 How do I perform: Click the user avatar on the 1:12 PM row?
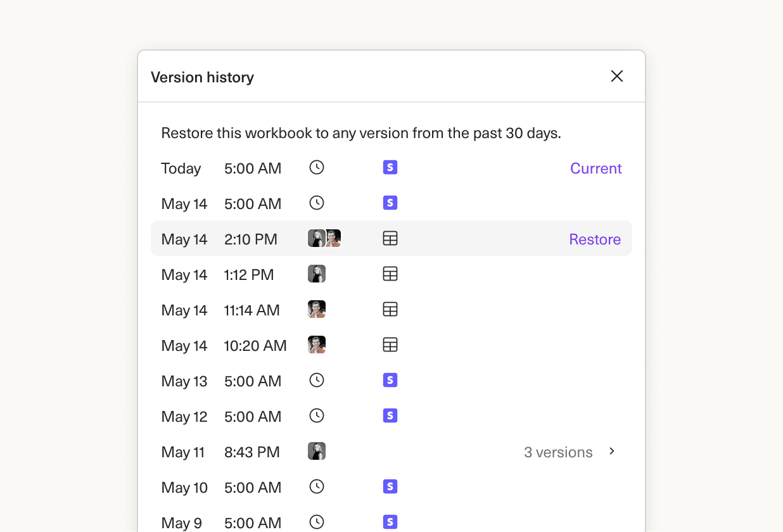click(x=317, y=274)
